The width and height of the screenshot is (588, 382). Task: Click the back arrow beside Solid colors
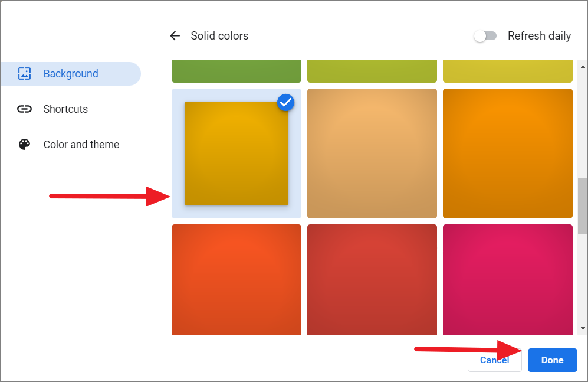[x=175, y=35]
